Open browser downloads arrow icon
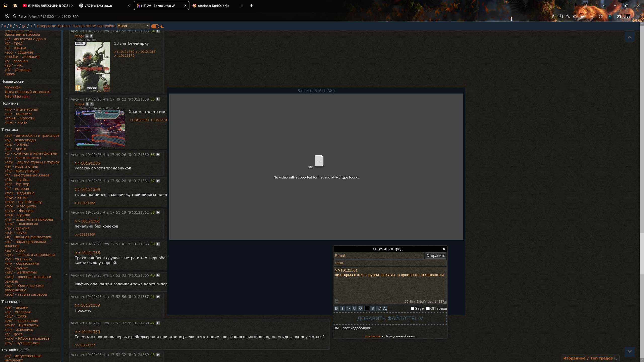This screenshot has height=362, width=644. pyautogui.click(x=610, y=16)
